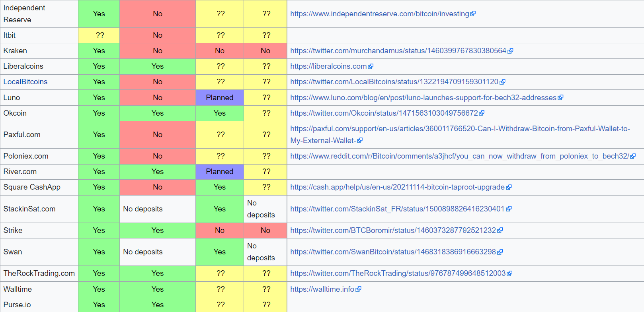Click the red 'No' cell in the Independent Reserve row
The image size is (644, 312).
click(x=158, y=14)
